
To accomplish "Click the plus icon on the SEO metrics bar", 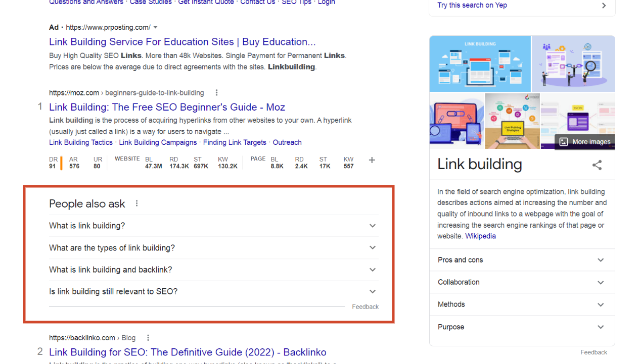I will [372, 160].
